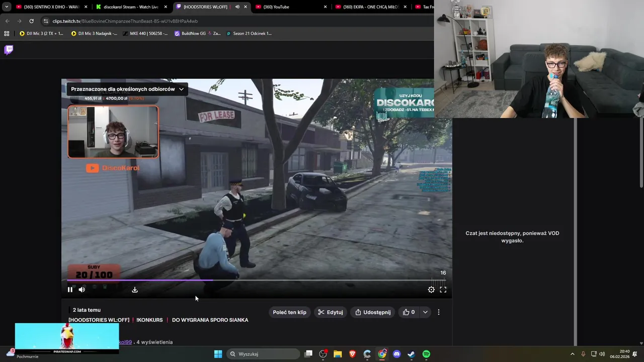This screenshot has height=362, width=644.
Task: Open Spotify from the taskbar
Action: (426, 354)
